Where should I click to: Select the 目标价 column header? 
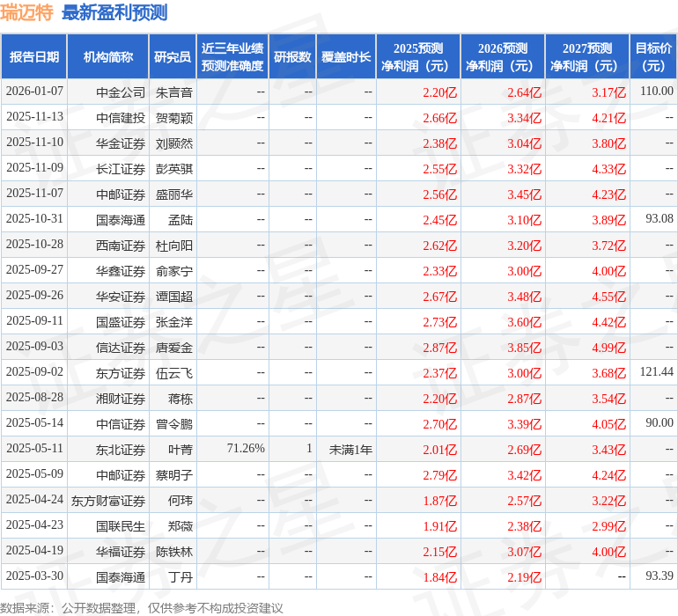click(x=653, y=56)
